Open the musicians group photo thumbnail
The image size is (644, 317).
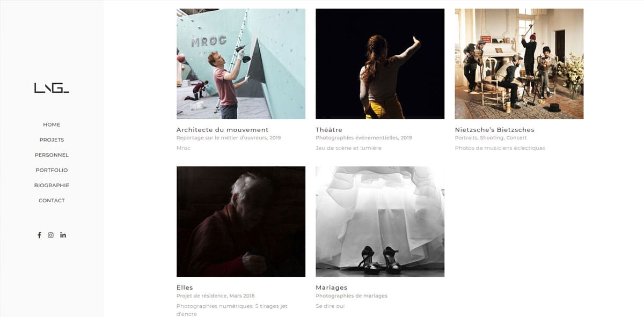click(519, 64)
